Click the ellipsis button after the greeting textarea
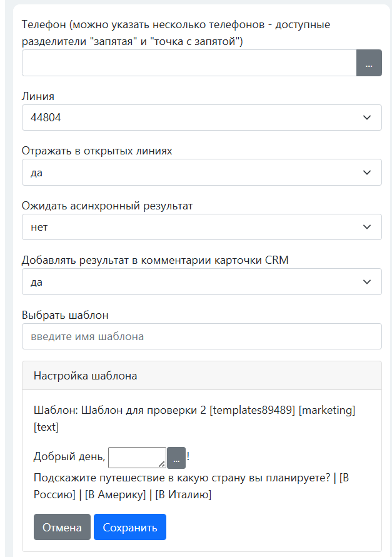392x557 pixels. [x=176, y=458]
